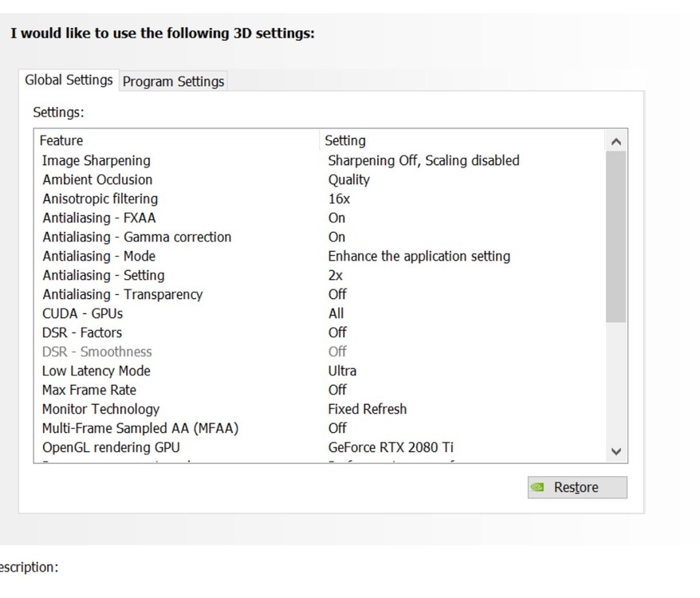Select the Antialiasing - Gamma correction row
The height and width of the screenshot is (598, 700).
(x=136, y=237)
